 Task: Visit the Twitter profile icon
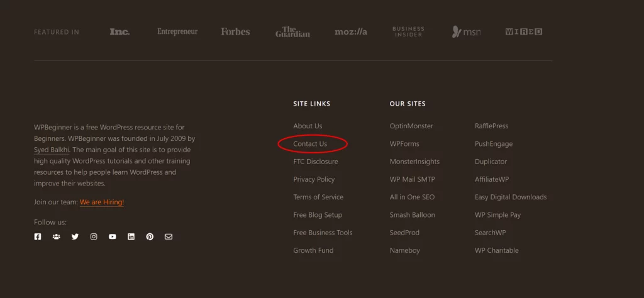[75, 237]
